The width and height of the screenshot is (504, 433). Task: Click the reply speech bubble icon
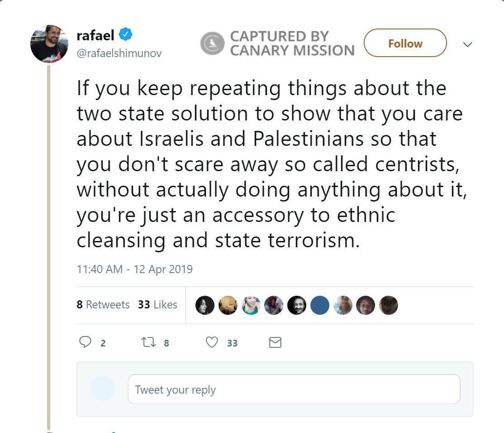[x=86, y=342]
